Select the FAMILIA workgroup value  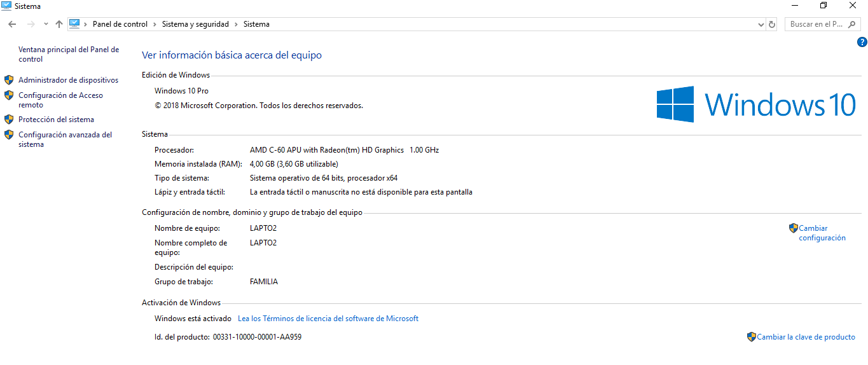(264, 282)
